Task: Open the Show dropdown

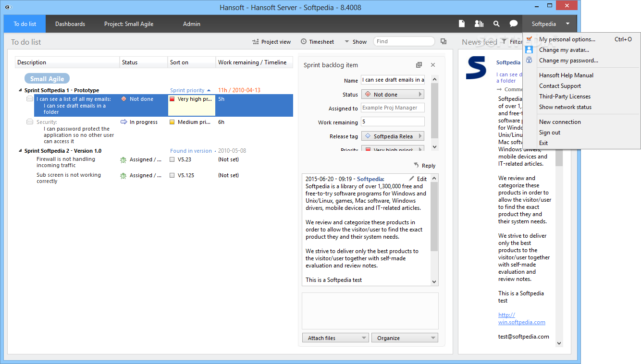Action: click(x=356, y=42)
